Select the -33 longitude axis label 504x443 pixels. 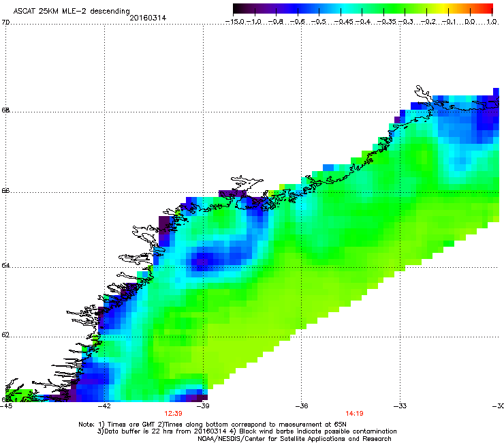click(400, 406)
